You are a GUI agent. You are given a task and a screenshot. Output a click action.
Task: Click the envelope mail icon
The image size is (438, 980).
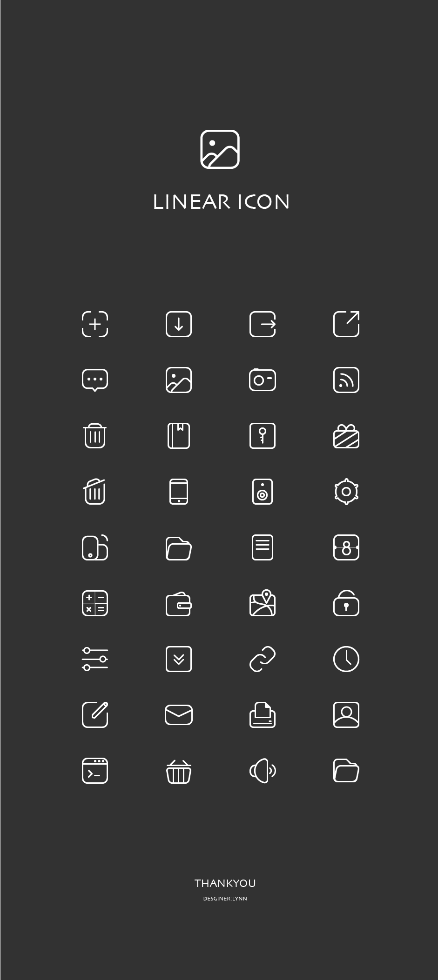[179, 715]
